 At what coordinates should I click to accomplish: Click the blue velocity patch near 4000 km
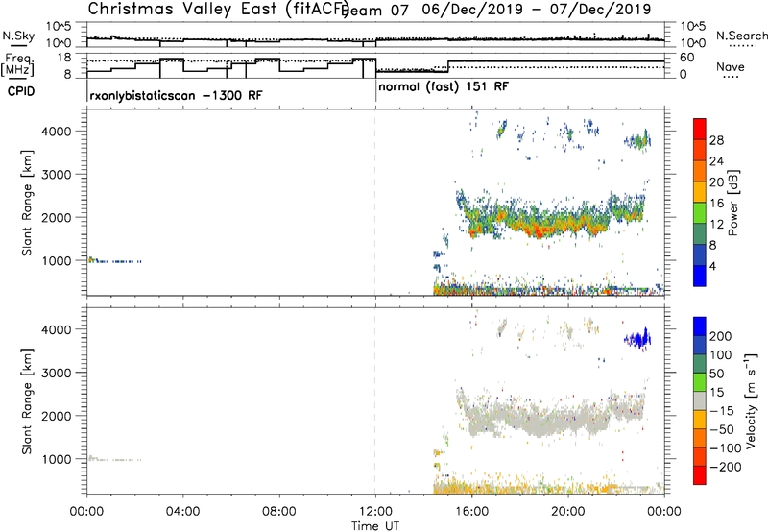(637, 338)
